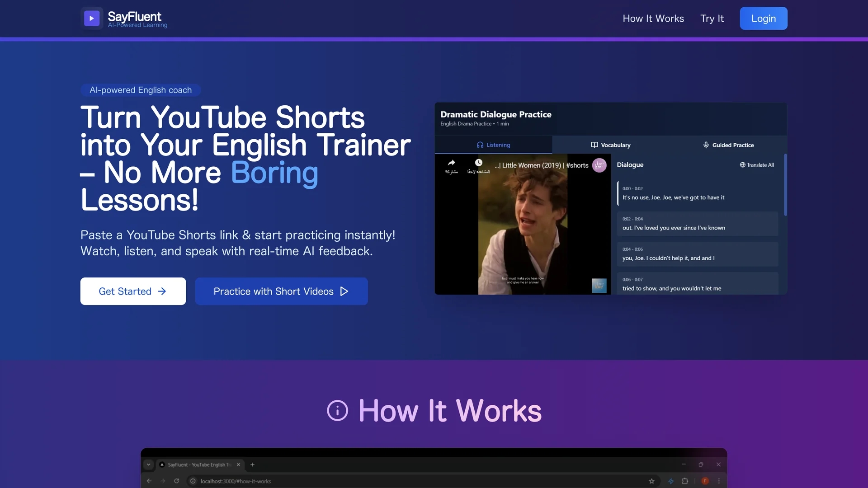Screen dimensions: 868x488
Task: Click the site info icon in address bar
Action: (x=193, y=481)
